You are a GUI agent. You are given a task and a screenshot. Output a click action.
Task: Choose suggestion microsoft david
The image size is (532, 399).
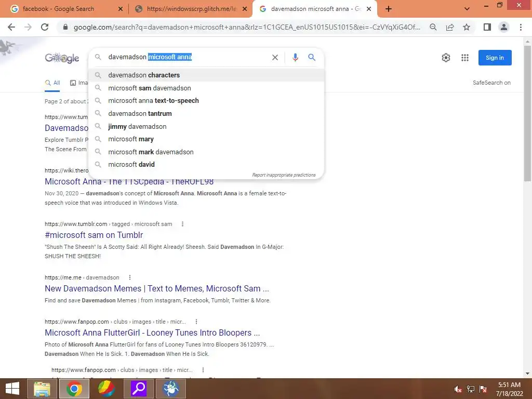(x=206, y=165)
